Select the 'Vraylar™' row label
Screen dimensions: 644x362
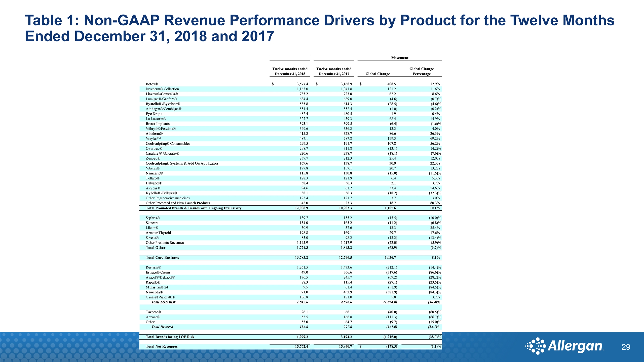coord(153,139)
